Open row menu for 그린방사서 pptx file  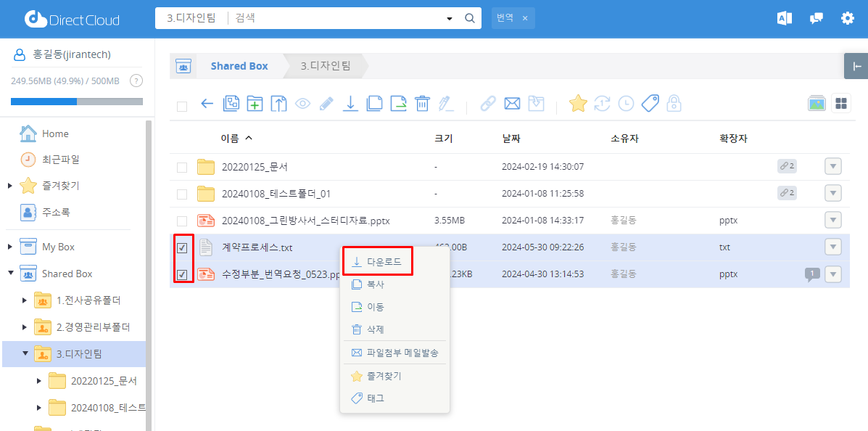pos(833,220)
